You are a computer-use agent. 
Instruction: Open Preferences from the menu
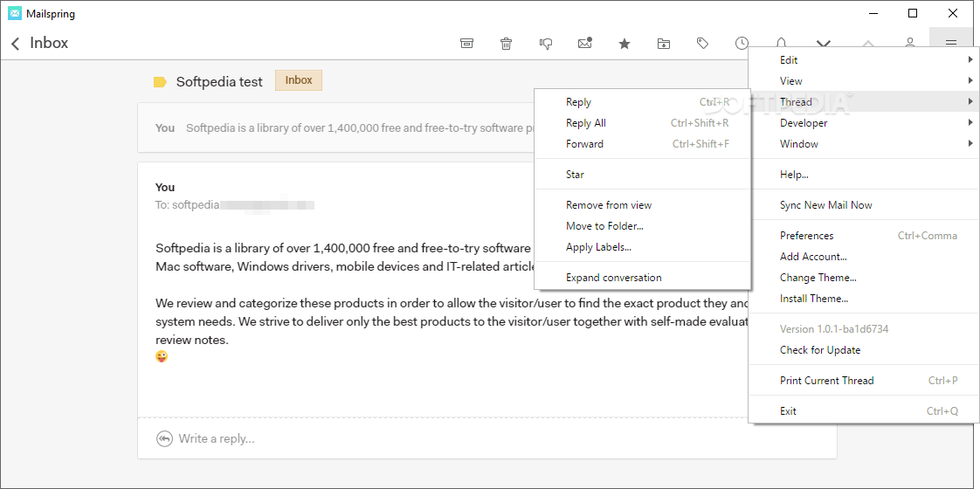coord(864,236)
